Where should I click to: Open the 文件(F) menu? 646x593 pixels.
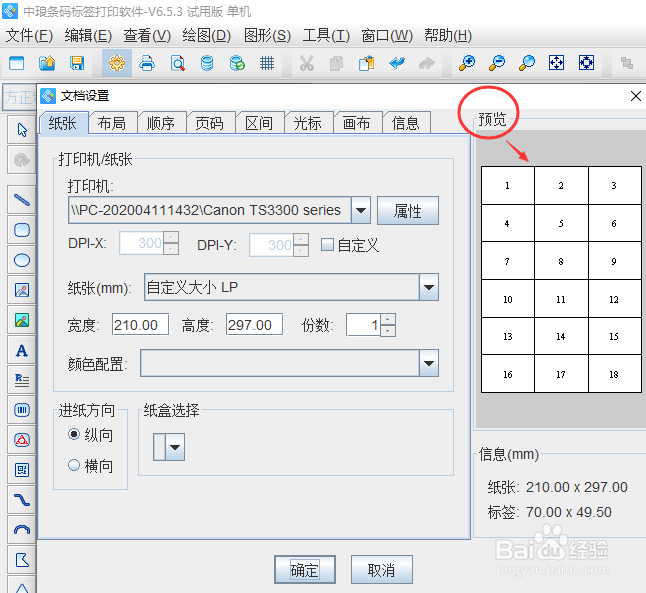(29, 36)
